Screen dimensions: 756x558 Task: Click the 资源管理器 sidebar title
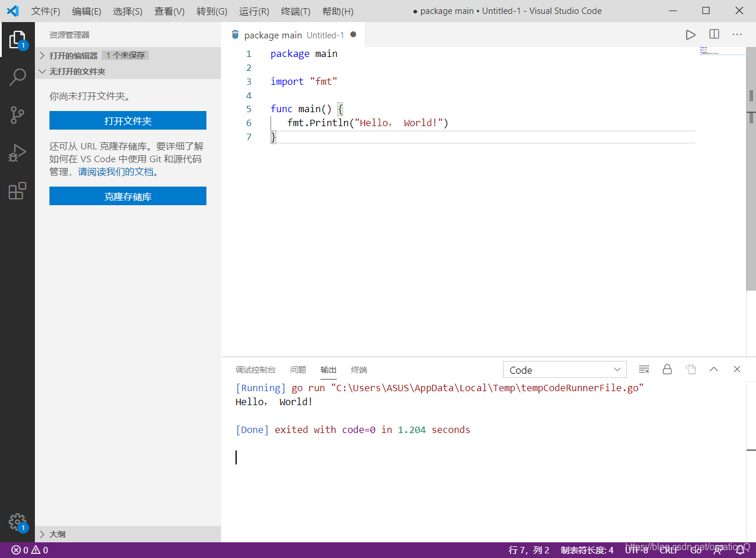[69, 35]
